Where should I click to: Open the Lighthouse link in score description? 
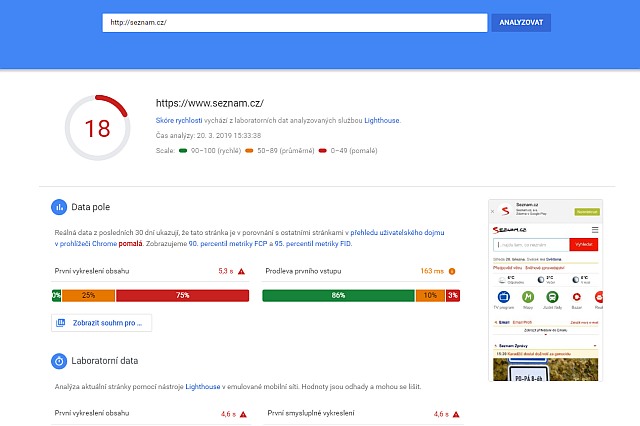click(x=382, y=120)
